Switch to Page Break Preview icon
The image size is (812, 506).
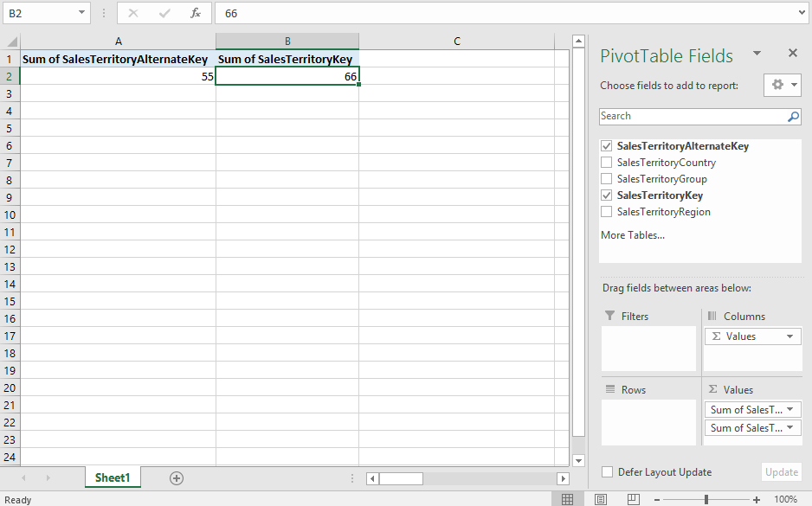click(x=633, y=499)
